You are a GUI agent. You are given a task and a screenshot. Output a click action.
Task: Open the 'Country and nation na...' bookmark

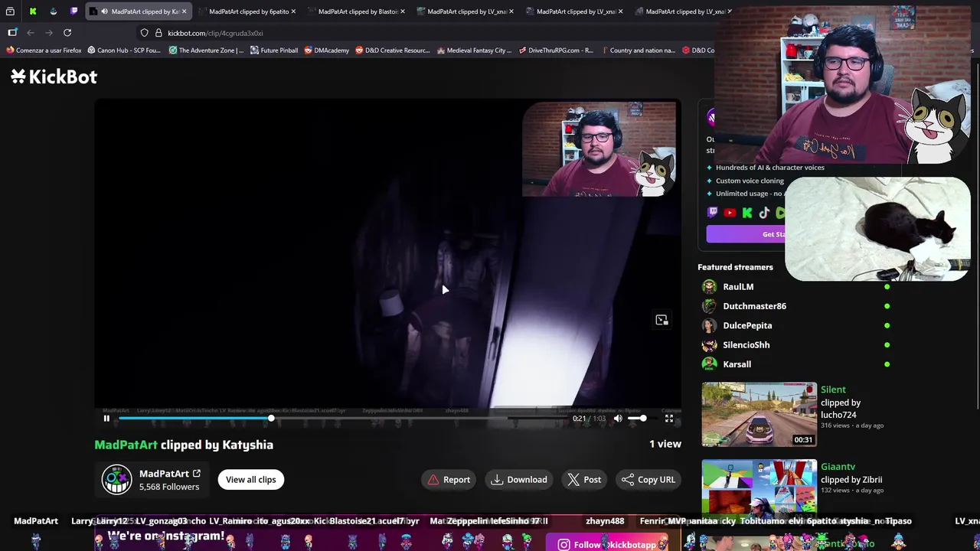click(638, 51)
